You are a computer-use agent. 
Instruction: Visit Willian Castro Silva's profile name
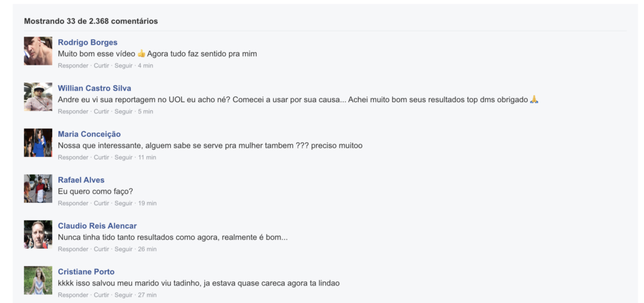94,88
